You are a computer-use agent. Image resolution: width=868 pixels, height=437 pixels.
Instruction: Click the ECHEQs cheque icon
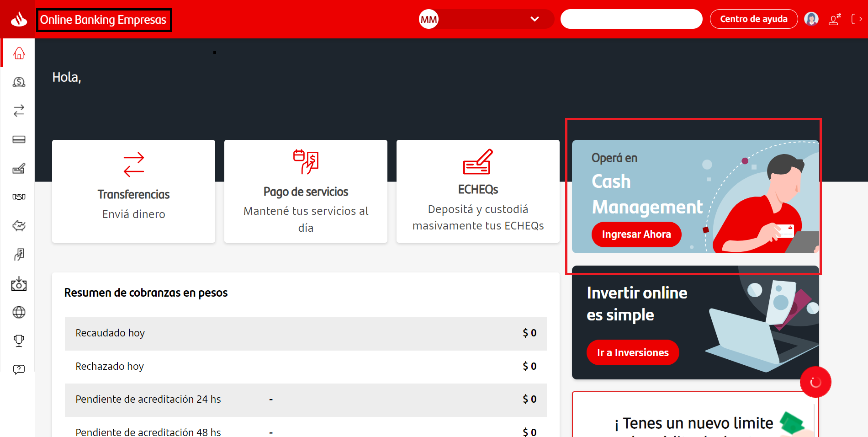(x=478, y=162)
